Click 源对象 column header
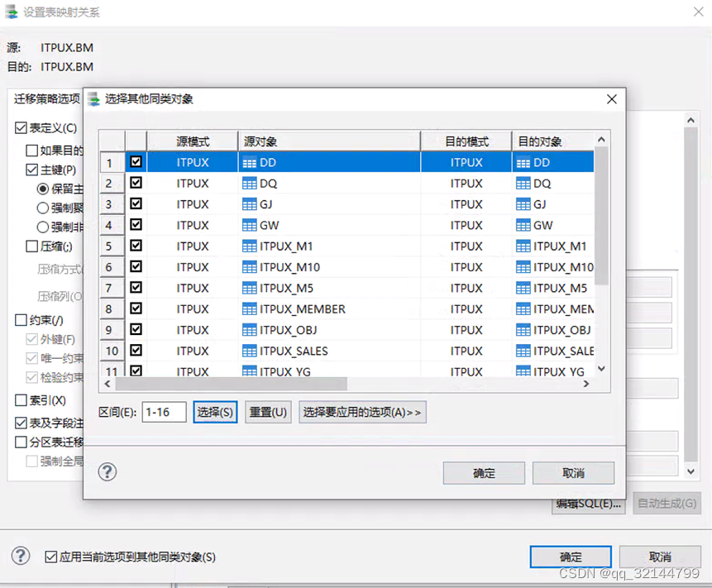This screenshot has width=712, height=588. click(x=329, y=141)
